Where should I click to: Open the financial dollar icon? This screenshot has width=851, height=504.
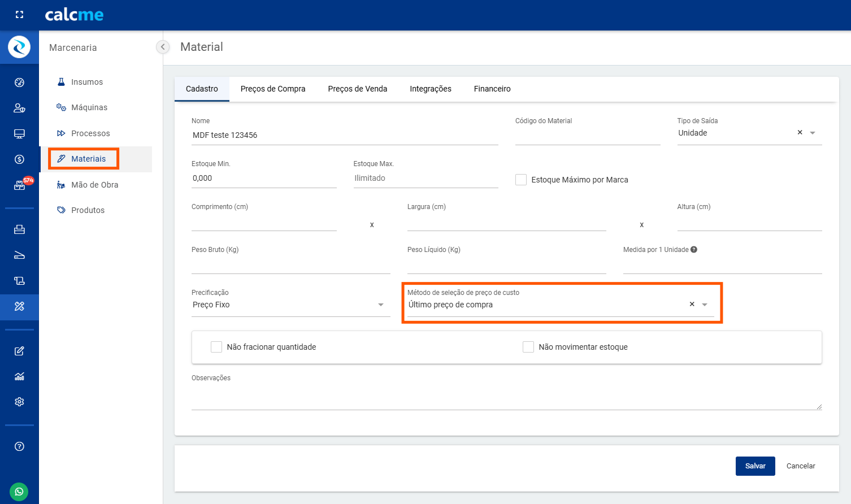coord(19,159)
